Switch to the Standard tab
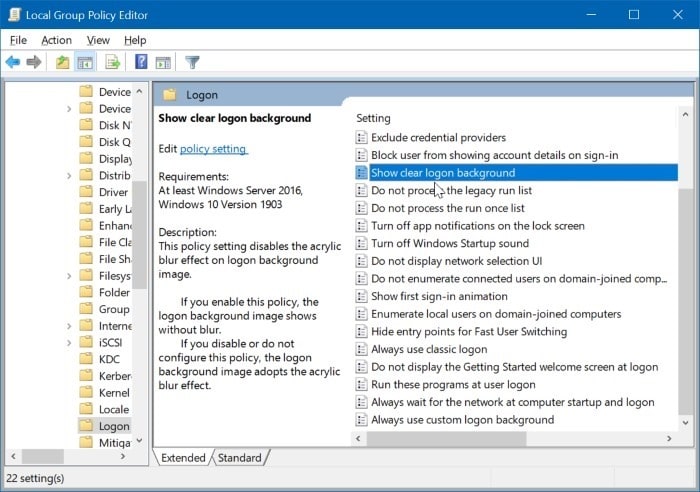The height and width of the screenshot is (492, 700). [240, 458]
